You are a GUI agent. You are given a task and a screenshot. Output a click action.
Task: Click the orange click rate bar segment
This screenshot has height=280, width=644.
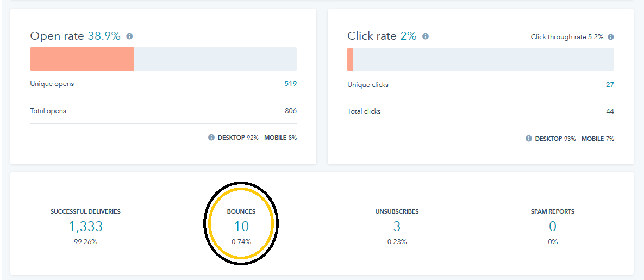point(350,60)
